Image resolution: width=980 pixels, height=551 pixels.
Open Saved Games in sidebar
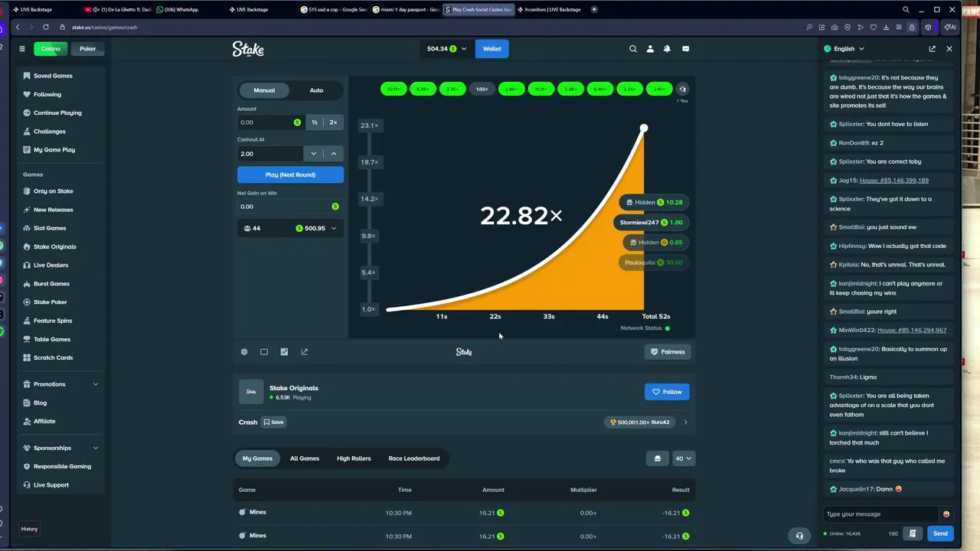point(53,76)
